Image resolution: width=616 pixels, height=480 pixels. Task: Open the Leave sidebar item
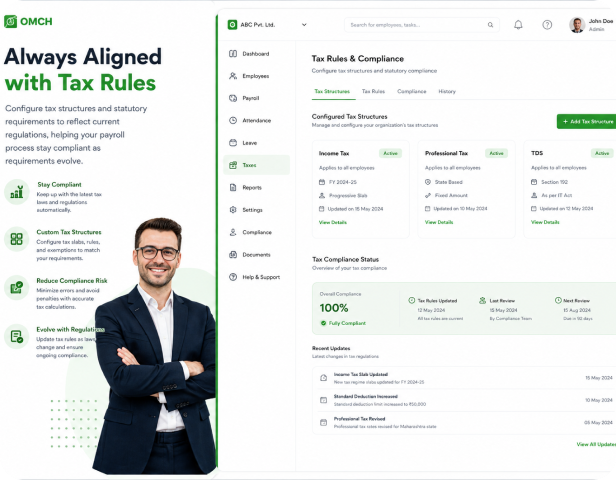[257, 143]
